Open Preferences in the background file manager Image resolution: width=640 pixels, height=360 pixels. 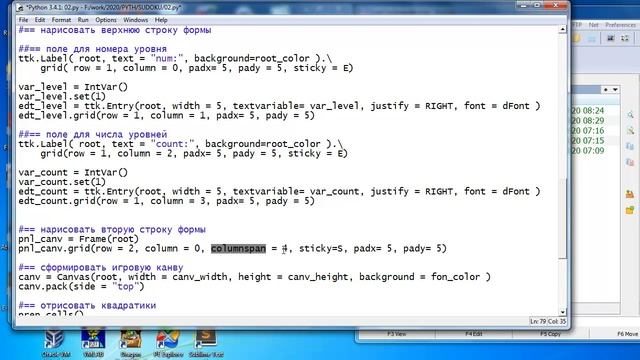[620, 25]
